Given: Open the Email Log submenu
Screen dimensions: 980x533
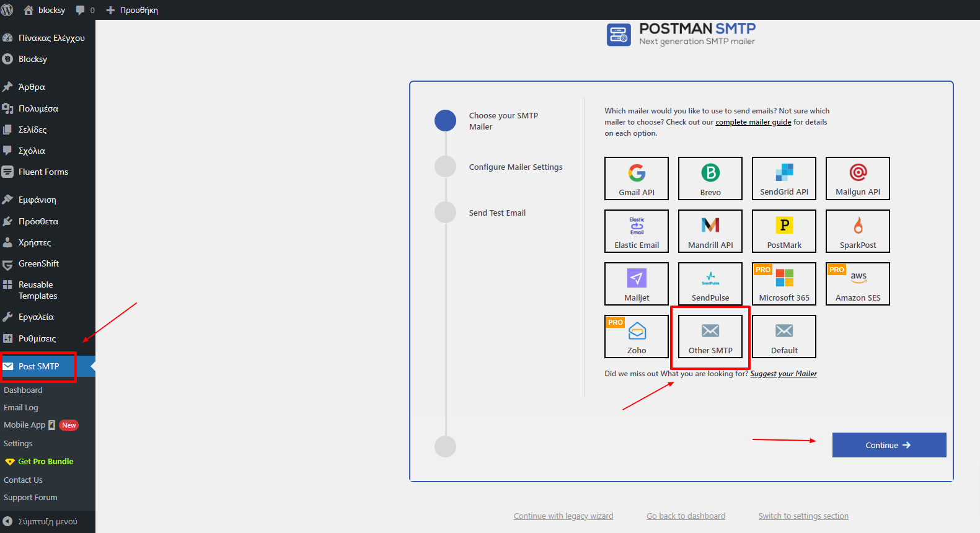Looking at the screenshot, I should click(x=21, y=407).
